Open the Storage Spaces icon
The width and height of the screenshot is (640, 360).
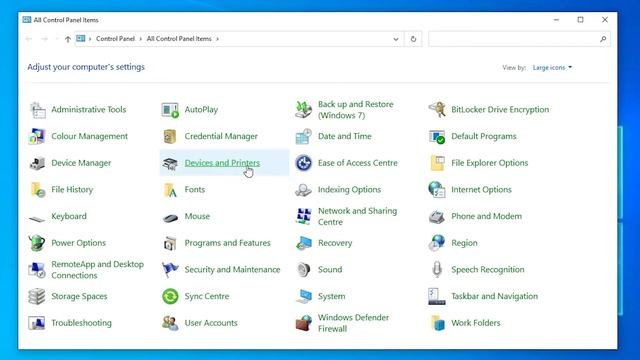[37, 296]
